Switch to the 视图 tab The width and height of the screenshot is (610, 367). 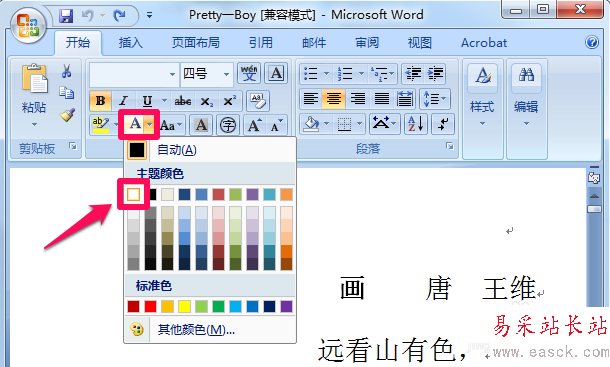420,42
